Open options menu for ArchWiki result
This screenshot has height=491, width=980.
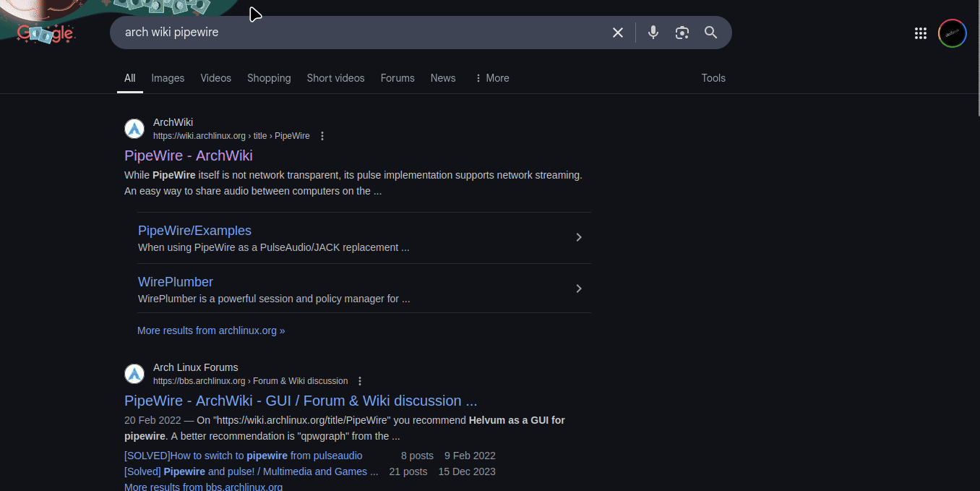(322, 136)
